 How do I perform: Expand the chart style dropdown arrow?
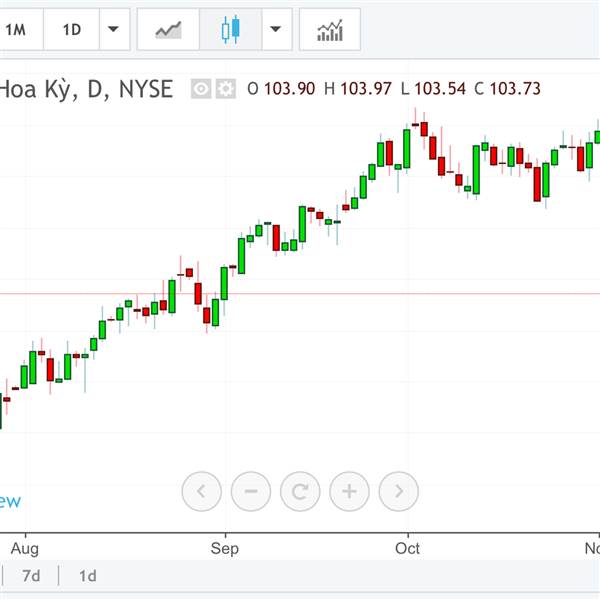[276, 30]
